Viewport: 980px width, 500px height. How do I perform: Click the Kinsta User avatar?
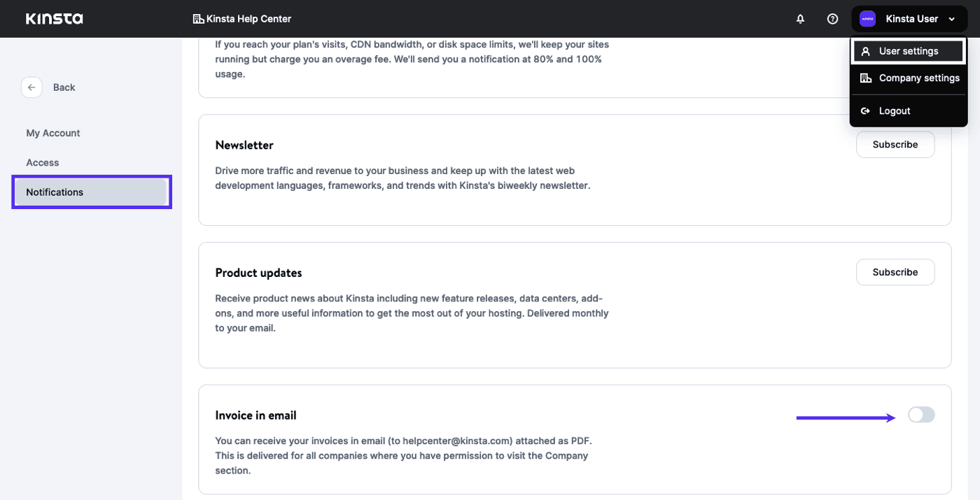(x=867, y=18)
